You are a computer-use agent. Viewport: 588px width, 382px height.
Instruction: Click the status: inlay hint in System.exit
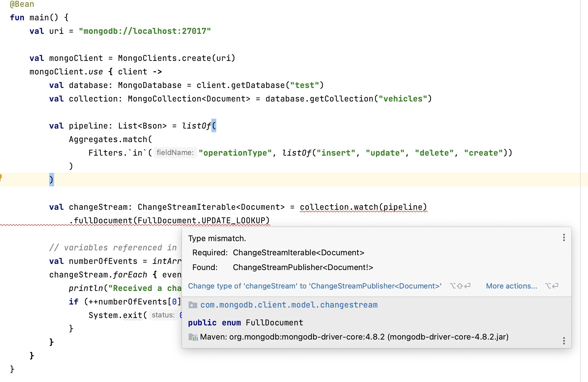pos(163,315)
